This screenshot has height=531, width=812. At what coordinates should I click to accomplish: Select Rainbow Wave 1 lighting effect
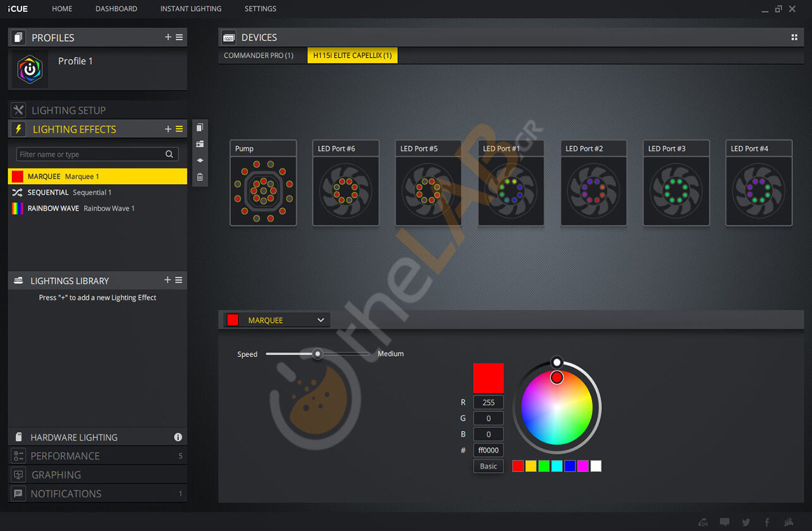[97, 208]
